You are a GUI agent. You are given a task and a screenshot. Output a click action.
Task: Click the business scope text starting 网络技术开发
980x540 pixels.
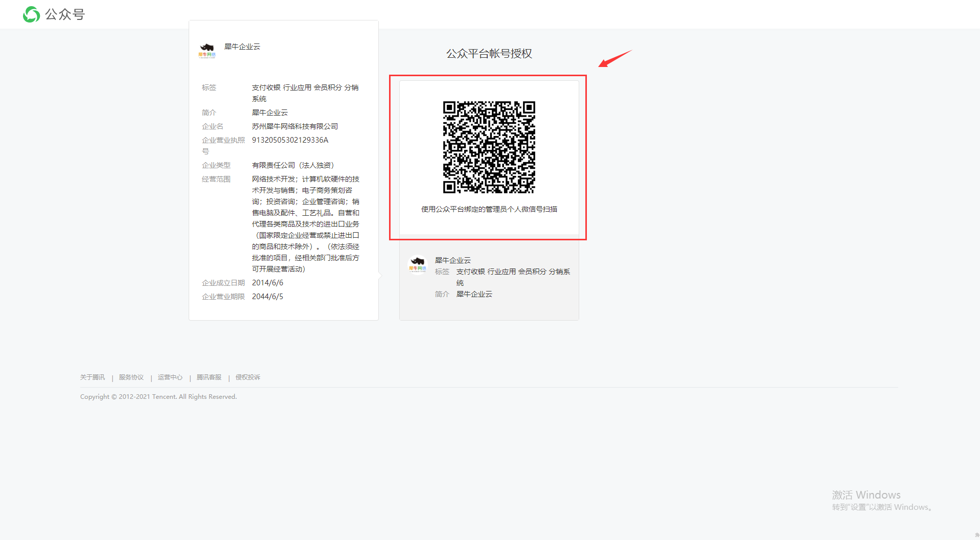306,224
